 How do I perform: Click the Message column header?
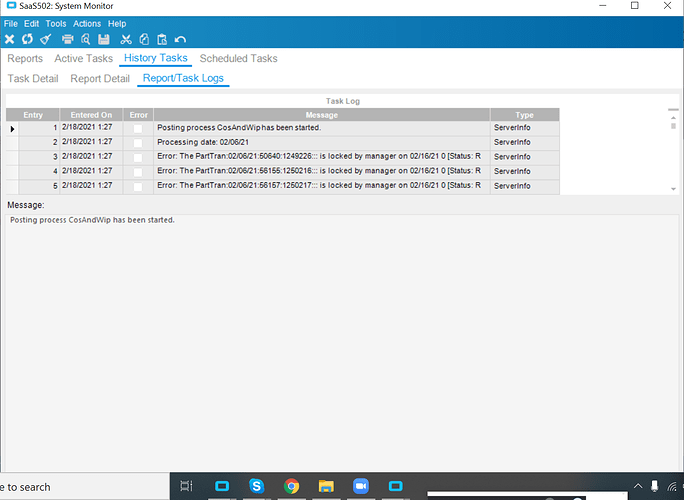[x=321, y=115]
